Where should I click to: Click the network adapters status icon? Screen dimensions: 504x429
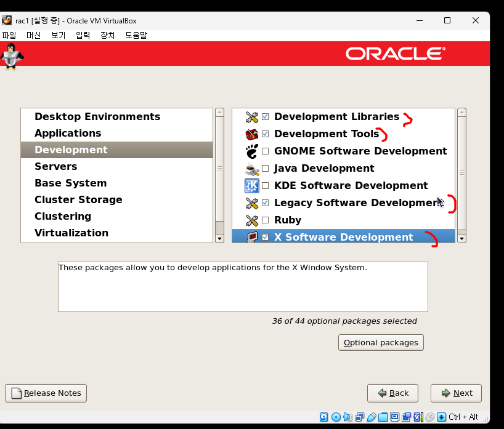[x=359, y=417]
